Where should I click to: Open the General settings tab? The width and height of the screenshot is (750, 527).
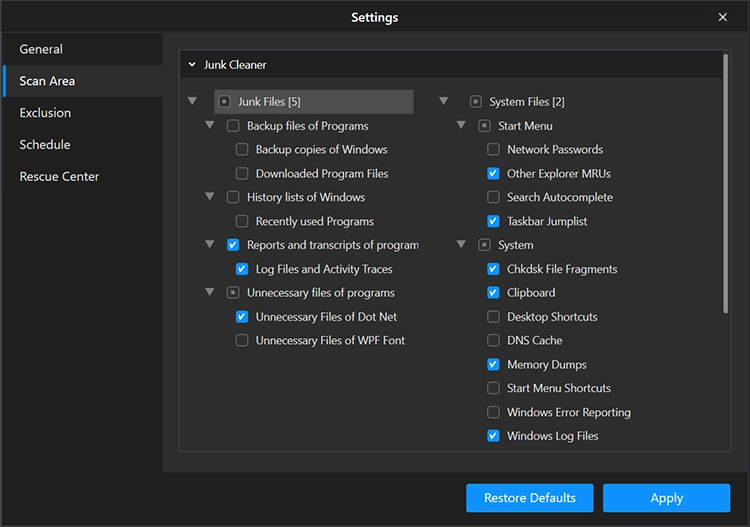coord(41,49)
